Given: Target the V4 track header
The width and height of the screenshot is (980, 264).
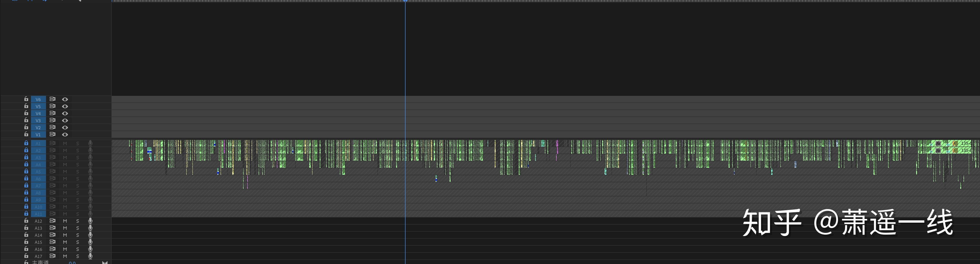Looking at the screenshot, I should [x=38, y=114].
